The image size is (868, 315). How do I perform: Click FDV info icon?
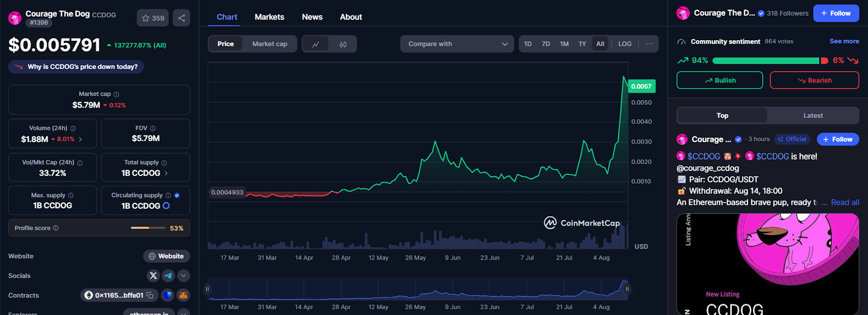[x=152, y=129]
